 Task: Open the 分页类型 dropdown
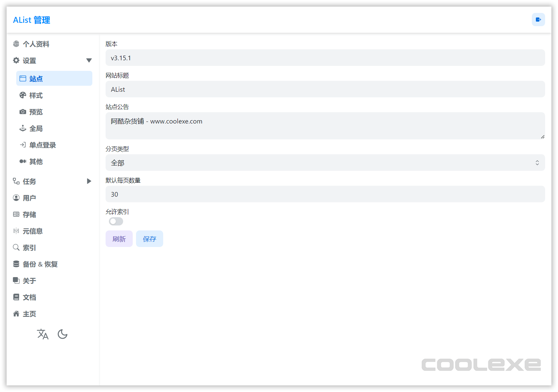[325, 163]
